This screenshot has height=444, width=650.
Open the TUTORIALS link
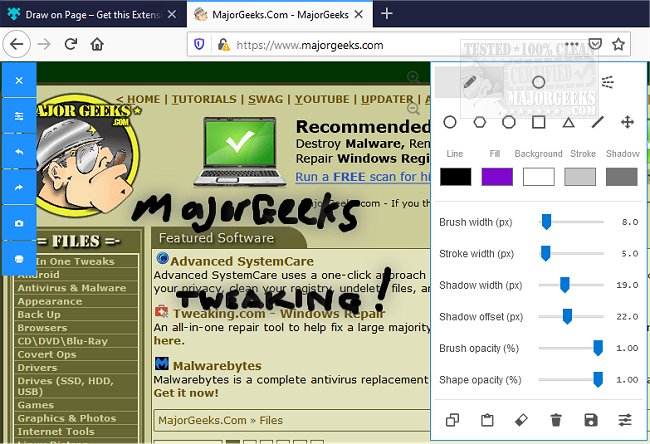204,99
